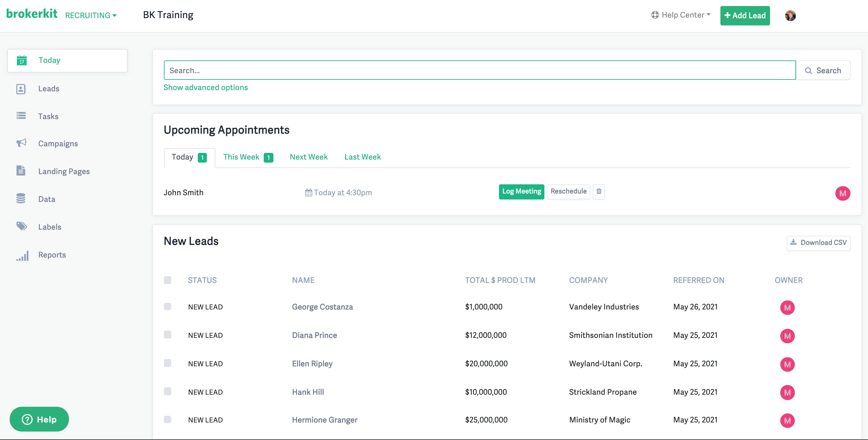Screen dimensions: 868x440
Task: Open Reports in the sidebar menu
Action: 52,255
